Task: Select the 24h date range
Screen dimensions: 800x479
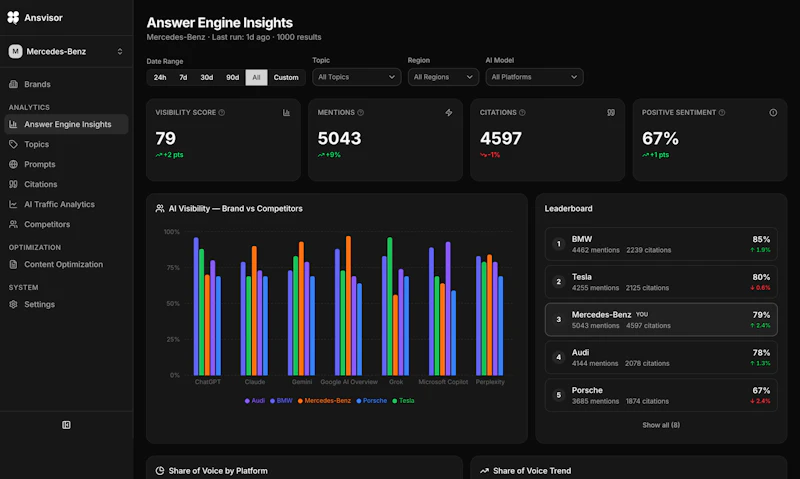Action: [x=160, y=78]
